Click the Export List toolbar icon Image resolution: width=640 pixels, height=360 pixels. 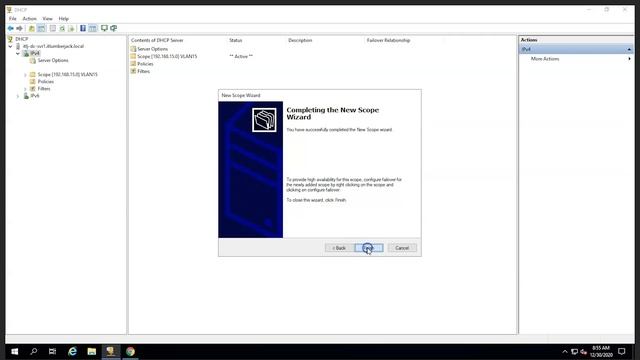(71, 28)
